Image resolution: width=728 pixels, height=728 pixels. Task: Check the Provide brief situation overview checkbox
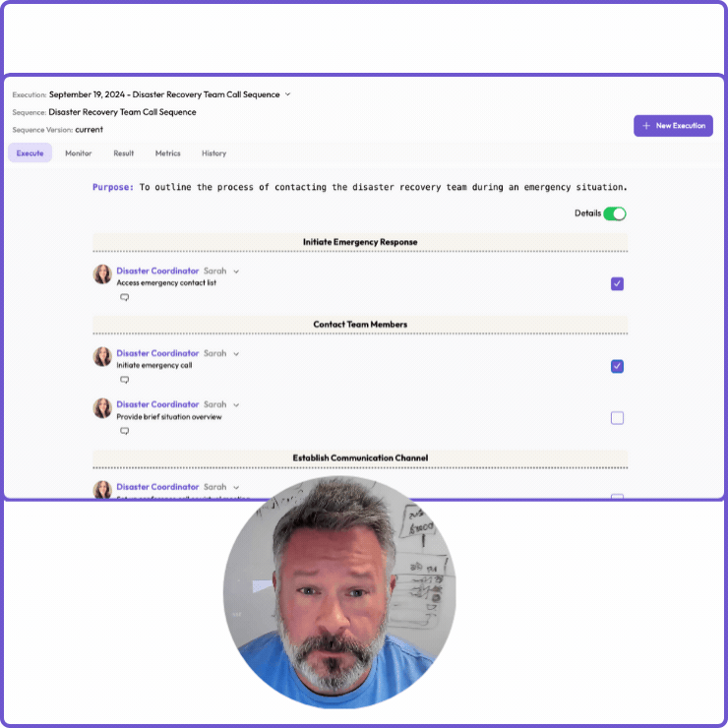click(617, 418)
